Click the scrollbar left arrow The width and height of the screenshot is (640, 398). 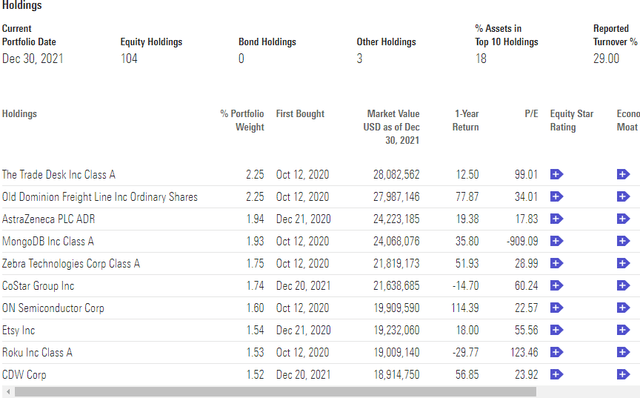click(8, 392)
